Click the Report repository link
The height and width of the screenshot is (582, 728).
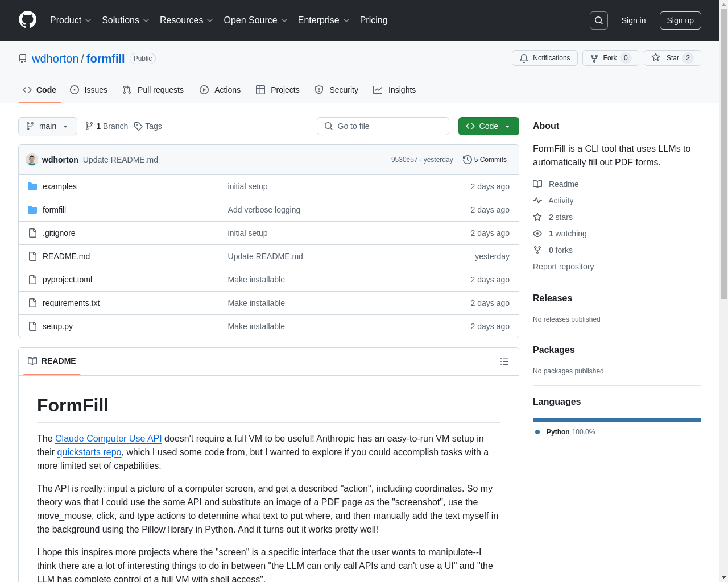click(x=563, y=267)
